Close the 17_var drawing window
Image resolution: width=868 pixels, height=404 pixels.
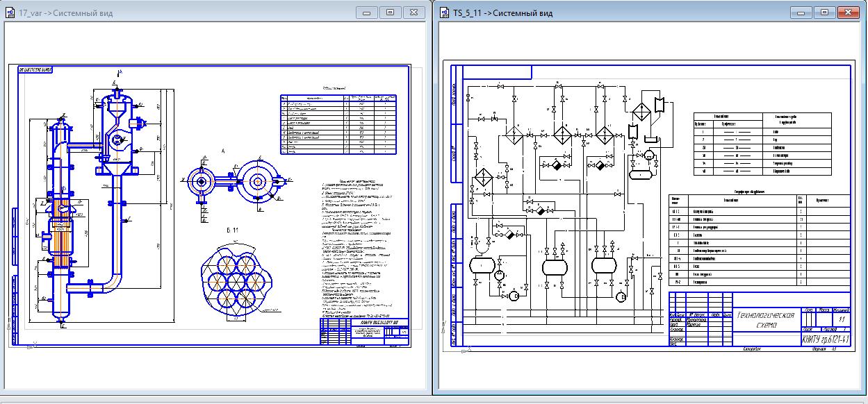[413, 12]
